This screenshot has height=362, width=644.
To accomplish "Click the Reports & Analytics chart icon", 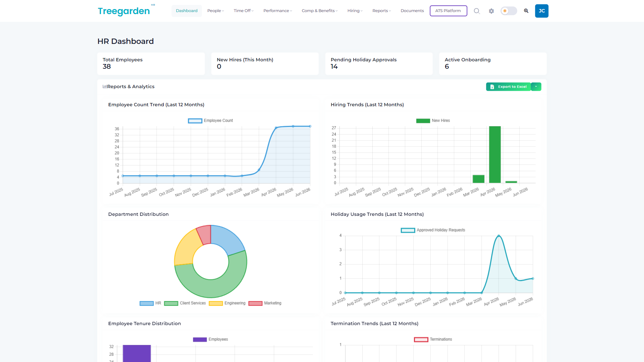I will click(105, 86).
